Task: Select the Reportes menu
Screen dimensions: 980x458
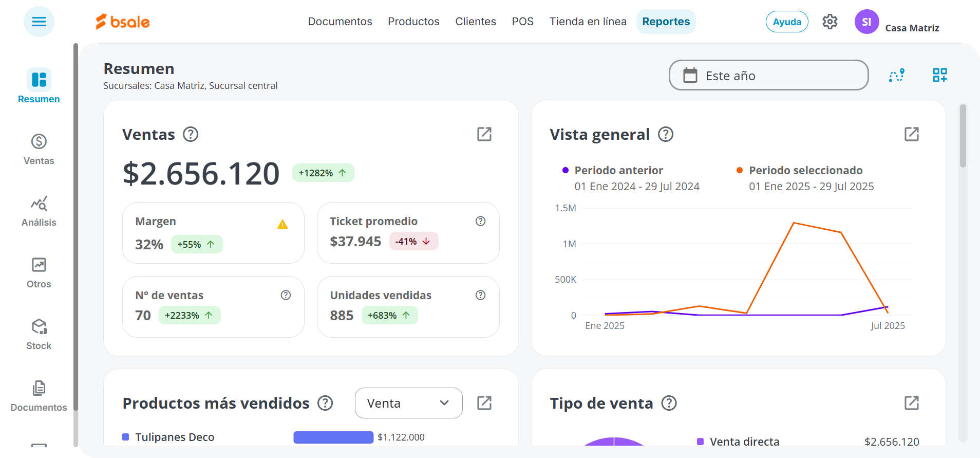Action: (x=666, y=22)
